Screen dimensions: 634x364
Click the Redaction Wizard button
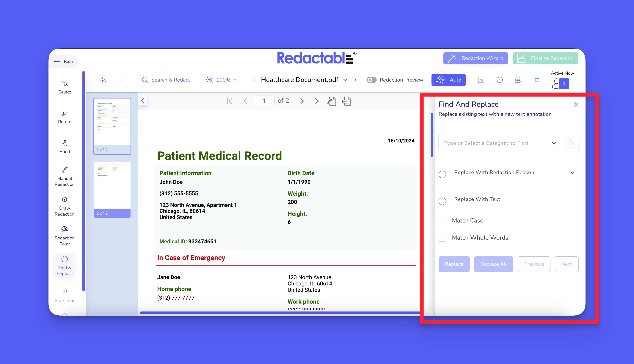[475, 58]
